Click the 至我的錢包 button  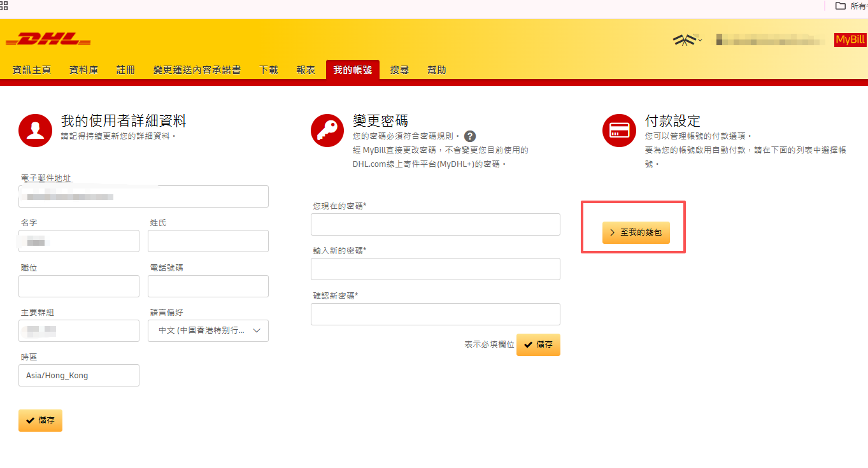636,232
